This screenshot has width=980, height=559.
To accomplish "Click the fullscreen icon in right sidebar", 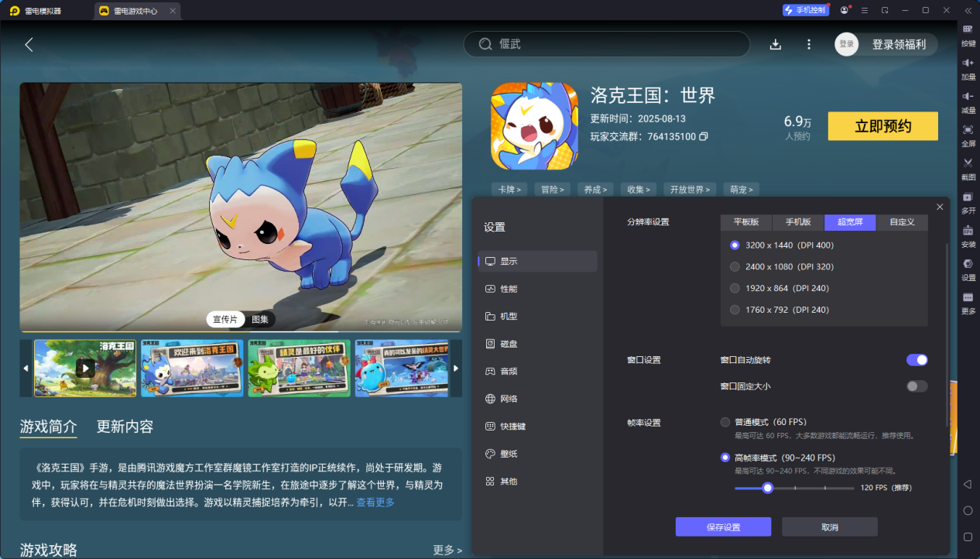I will (x=968, y=130).
